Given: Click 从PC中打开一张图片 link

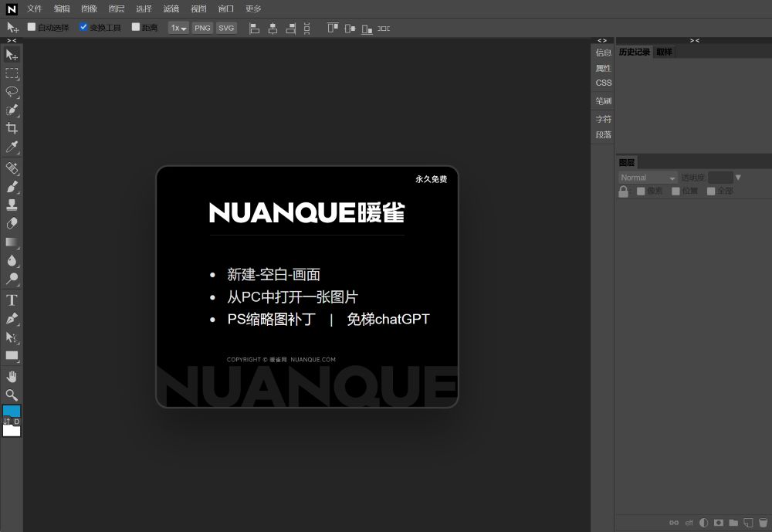Looking at the screenshot, I should click(293, 297).
